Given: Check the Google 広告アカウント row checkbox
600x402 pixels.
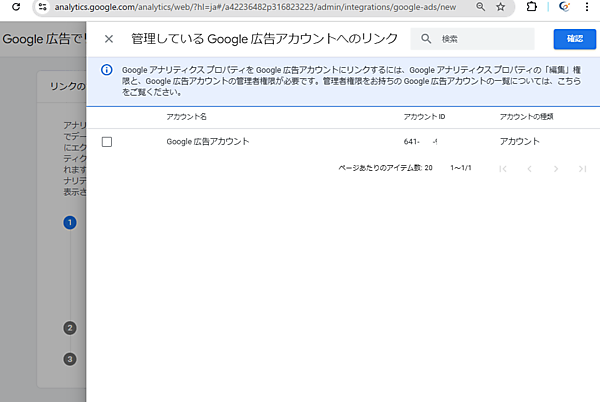Looking at the screenshot, I should tap(107, 142).
